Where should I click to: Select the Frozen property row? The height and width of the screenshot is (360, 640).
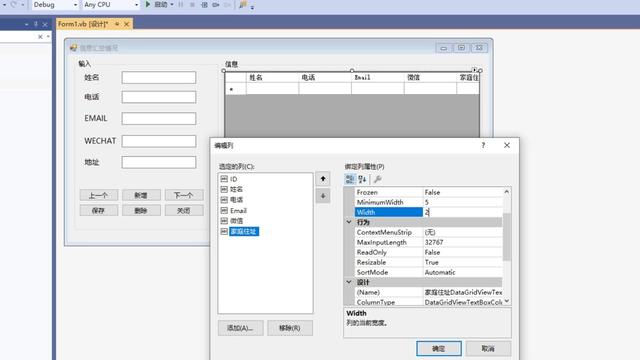429,192
